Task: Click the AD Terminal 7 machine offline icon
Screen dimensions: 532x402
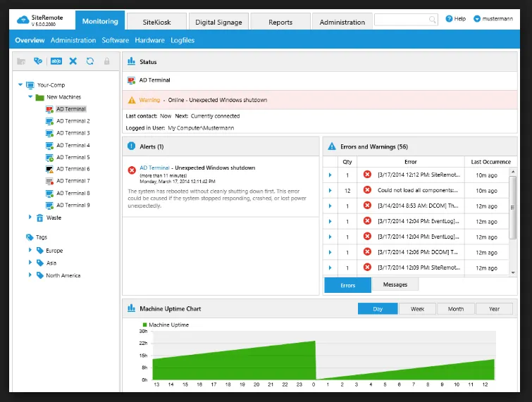Action: coord(49,182)
